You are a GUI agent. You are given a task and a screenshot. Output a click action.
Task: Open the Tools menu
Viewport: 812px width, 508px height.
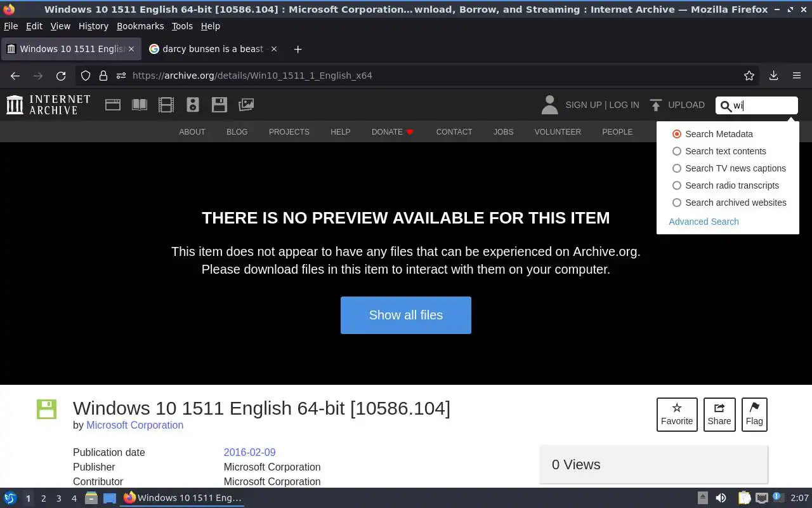182,26
